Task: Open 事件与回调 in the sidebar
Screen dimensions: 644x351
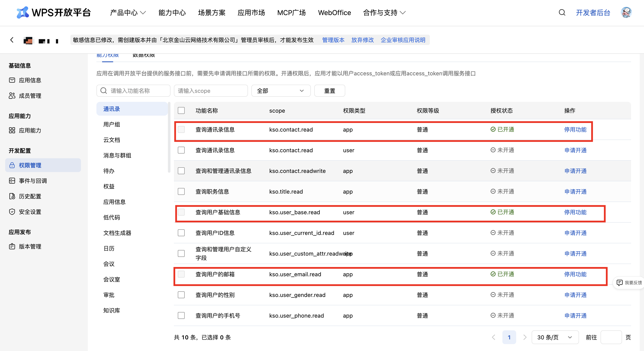Action: [33, 181]
